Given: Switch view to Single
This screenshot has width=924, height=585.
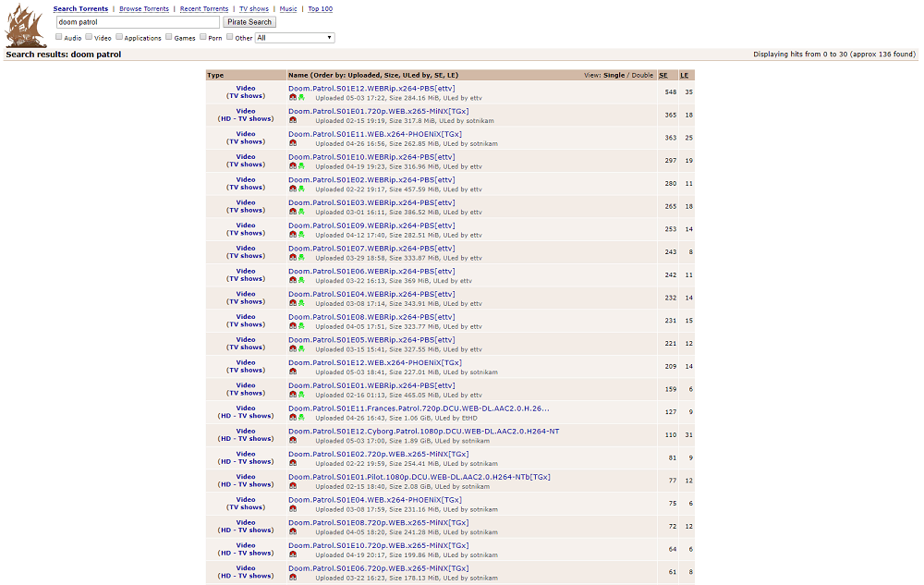Looking at the screenshot, I should 614,76.
